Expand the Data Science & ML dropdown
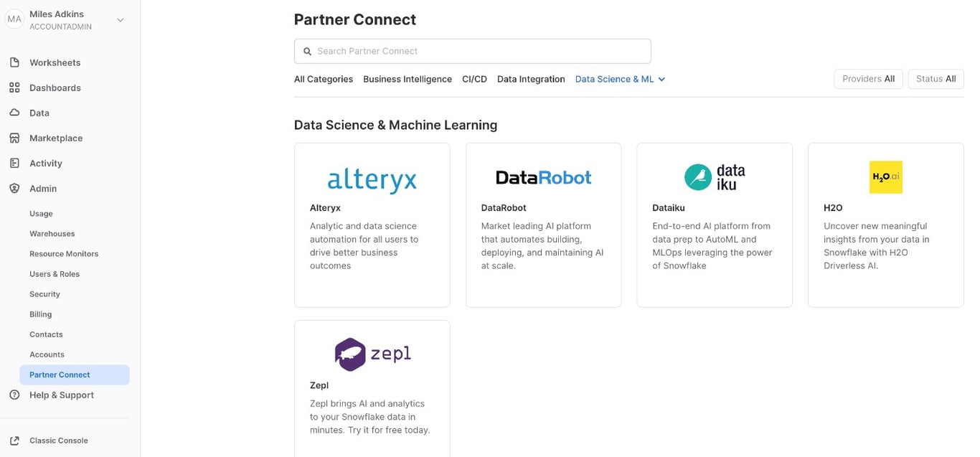Image resolution: width=980 pixels, height=457 pixels. pos(620,79)
